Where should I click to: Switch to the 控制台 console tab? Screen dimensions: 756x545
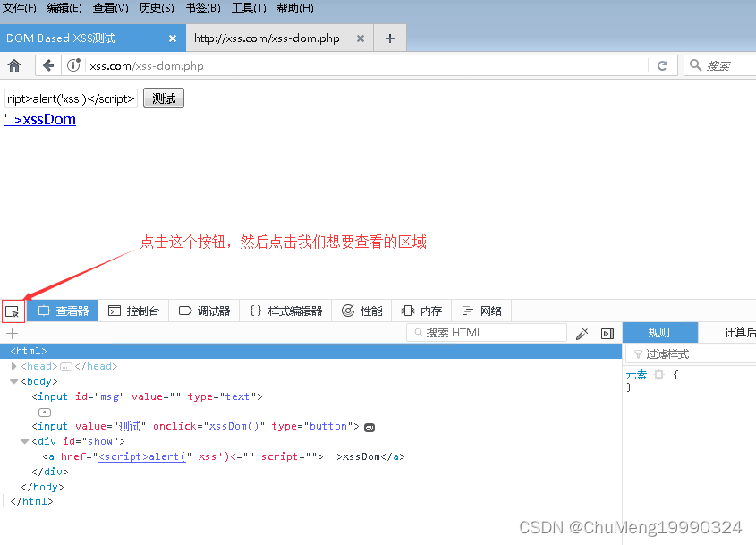(x=133, y=311)
